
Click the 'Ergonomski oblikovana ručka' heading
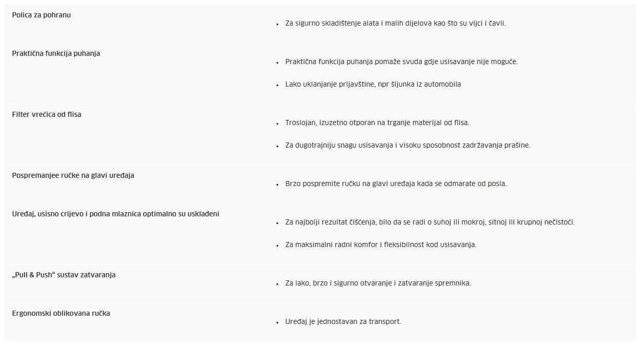pyautogui.click(x=61, y=313)
